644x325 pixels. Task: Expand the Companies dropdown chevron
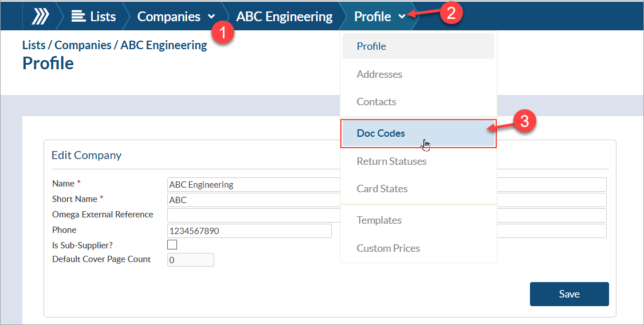click(212, 17)
